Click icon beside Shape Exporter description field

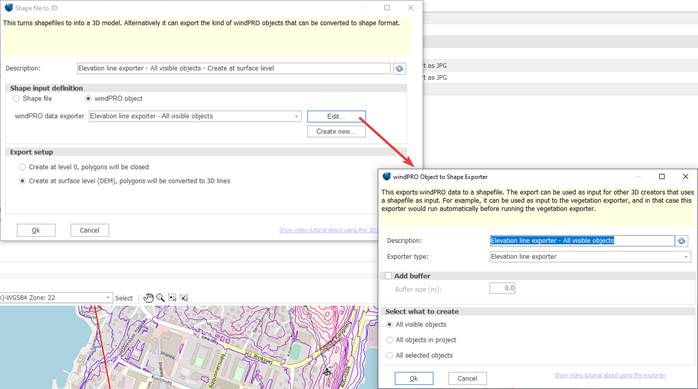tap(682, 241)
